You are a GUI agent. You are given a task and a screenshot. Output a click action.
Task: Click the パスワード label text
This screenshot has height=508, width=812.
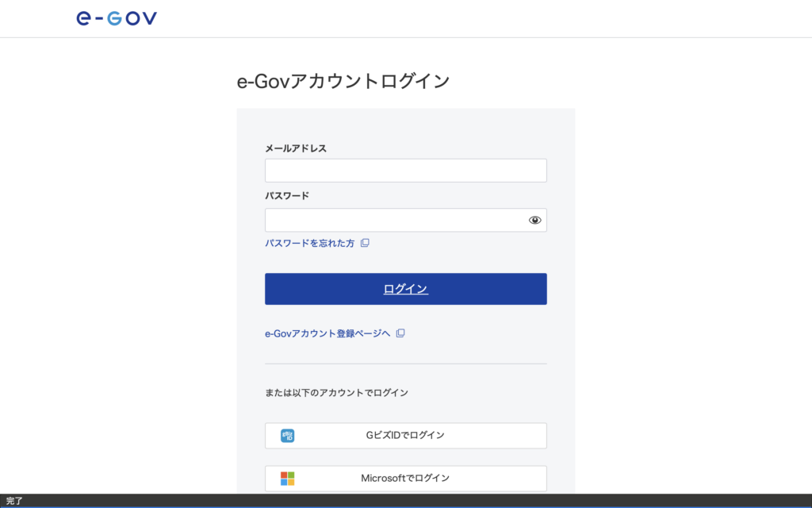287,195
